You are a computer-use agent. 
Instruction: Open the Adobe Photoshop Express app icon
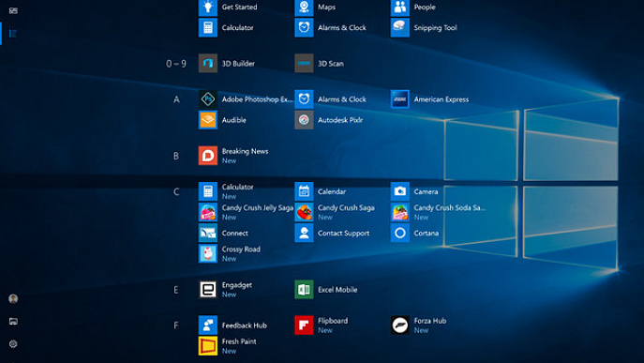pos(208,99)
